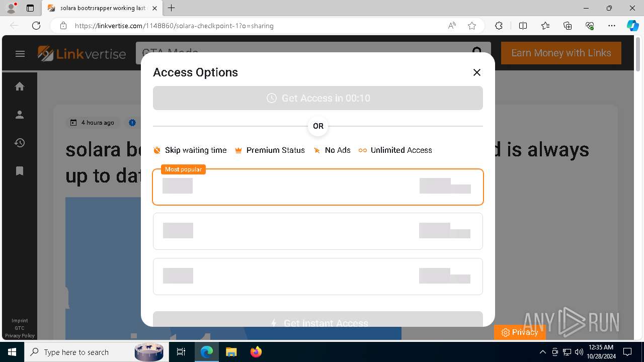This screenshot has width=644, height=362.
Task: Select the third premium plan card
Action: [318, 277]
